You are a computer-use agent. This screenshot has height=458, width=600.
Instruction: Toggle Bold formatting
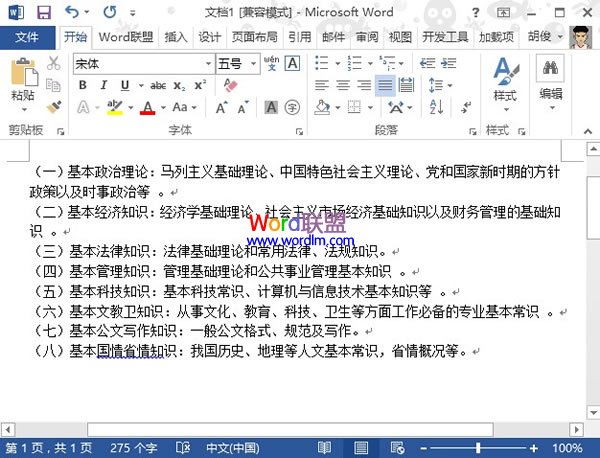pos(81,86)
